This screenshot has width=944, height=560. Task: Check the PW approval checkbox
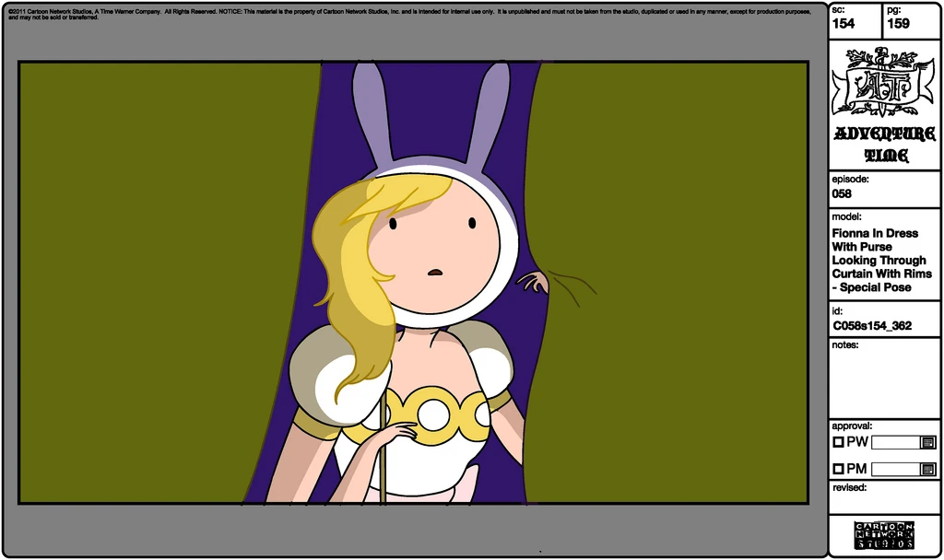(838, 442)
